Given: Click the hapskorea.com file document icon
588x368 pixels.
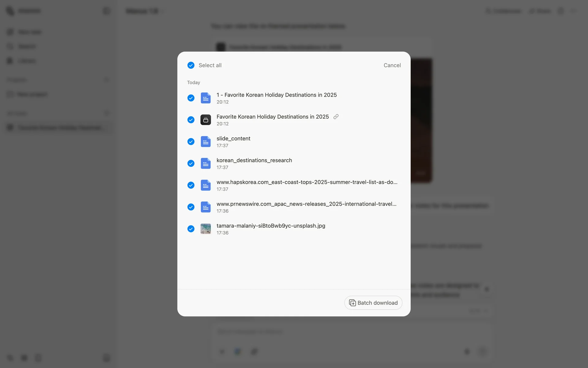Looking at the screenshot, I should [205, 185].
